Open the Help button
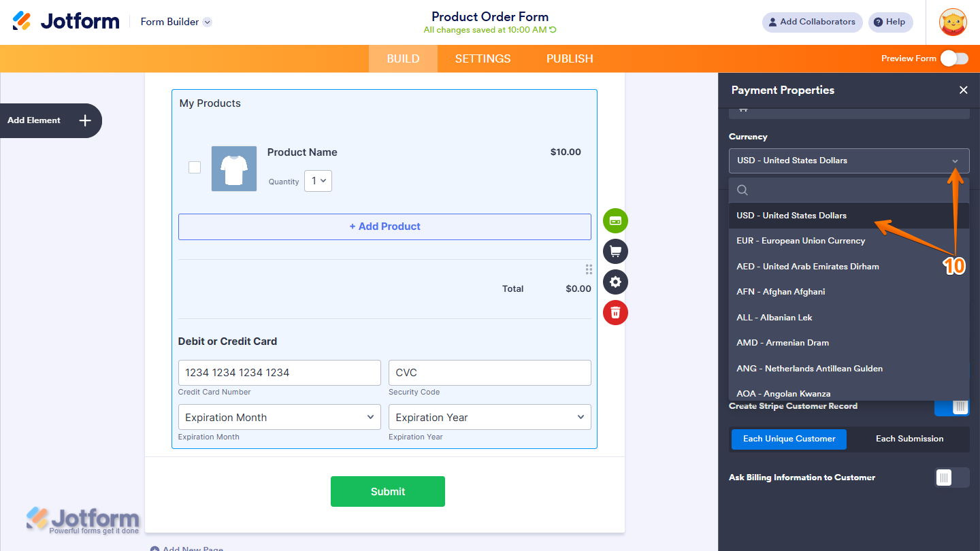Screen dimensions: 980x551 [890, 22]
